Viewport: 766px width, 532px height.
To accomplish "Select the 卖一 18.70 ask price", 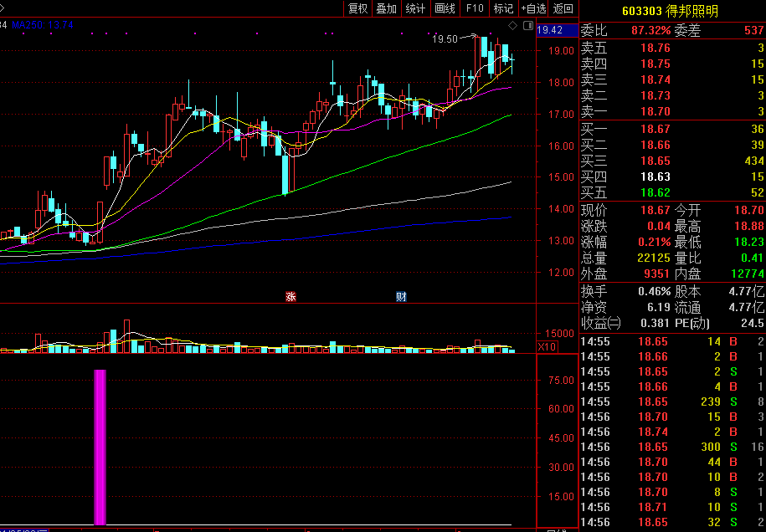I will tap(655, 111).
